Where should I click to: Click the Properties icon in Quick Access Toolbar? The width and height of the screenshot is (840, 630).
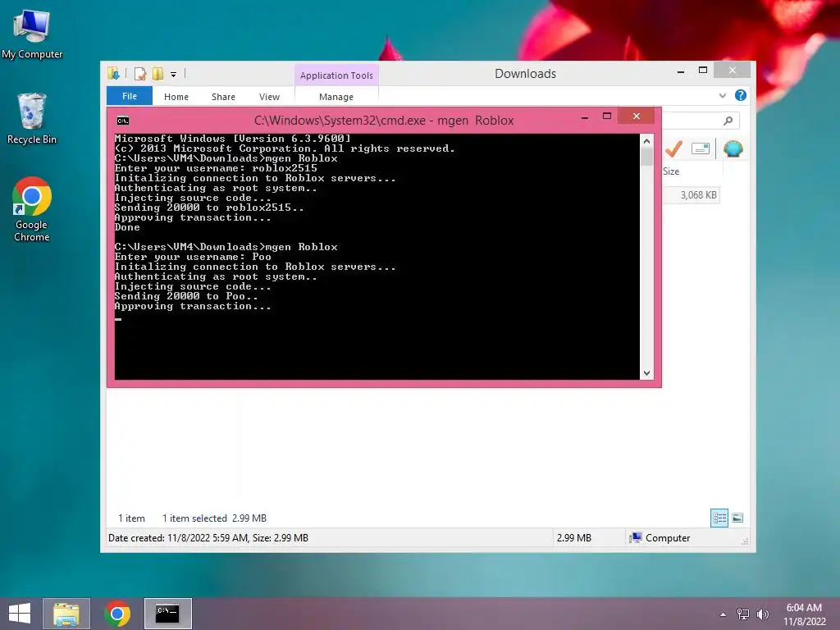pyautogui.click(x=139, y=74)
